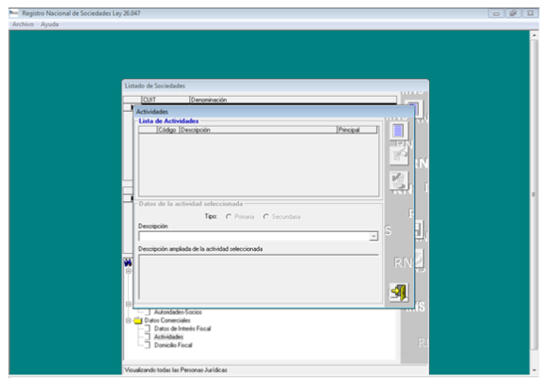Click the yellow exit door icon

point(399,292)
